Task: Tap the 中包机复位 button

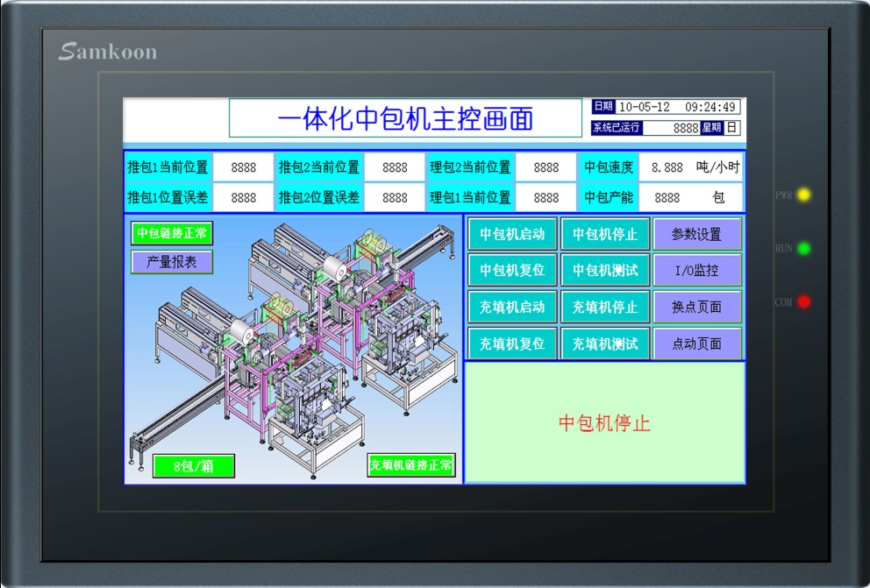Action: click(x=512, y=271)
